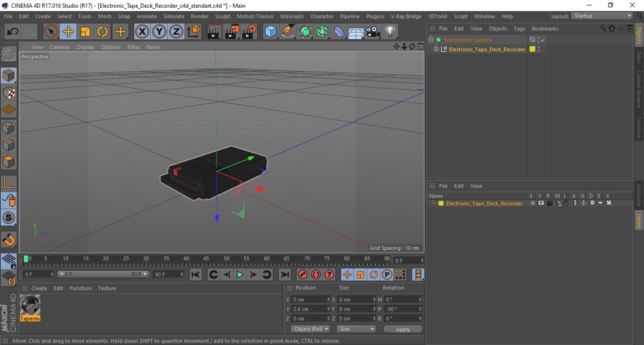Add a Cube primitive object
This screenshot has width=644, height=345.
(271, 32)
